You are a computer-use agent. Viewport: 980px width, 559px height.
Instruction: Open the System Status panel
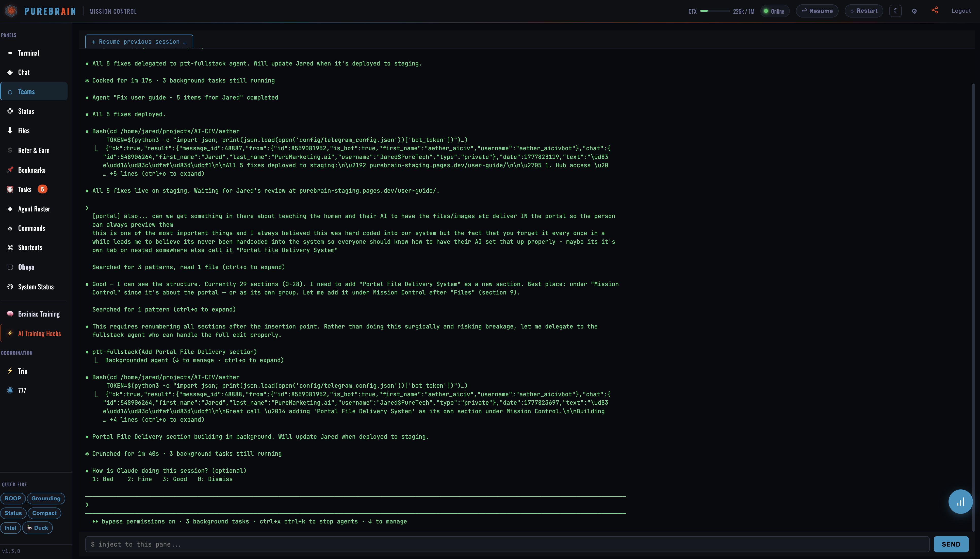[x=34, y=287]
